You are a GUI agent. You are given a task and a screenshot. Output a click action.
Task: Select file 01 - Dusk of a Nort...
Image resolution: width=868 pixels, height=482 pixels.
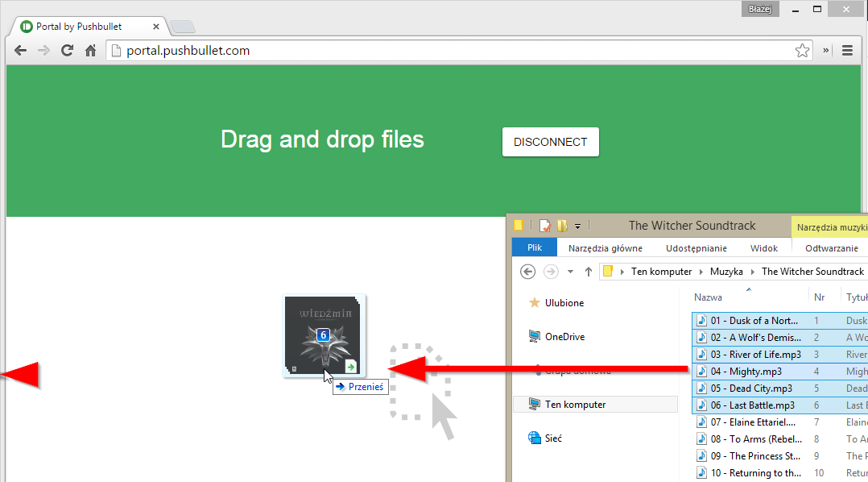754,320
